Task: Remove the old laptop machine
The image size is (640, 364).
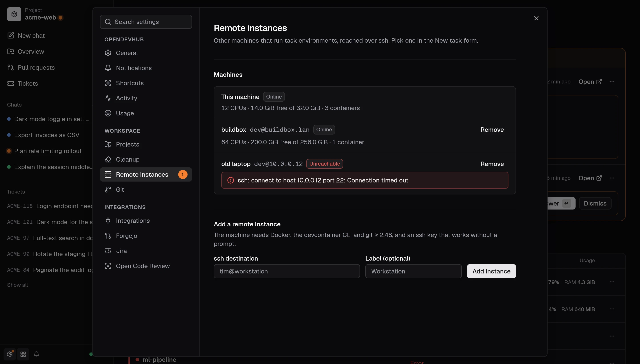Action: [492, 164]
